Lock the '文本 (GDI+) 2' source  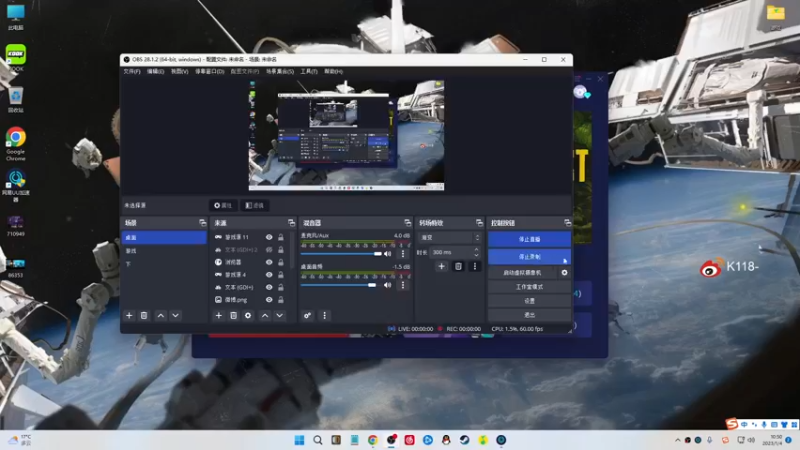[x=281, y=250]
